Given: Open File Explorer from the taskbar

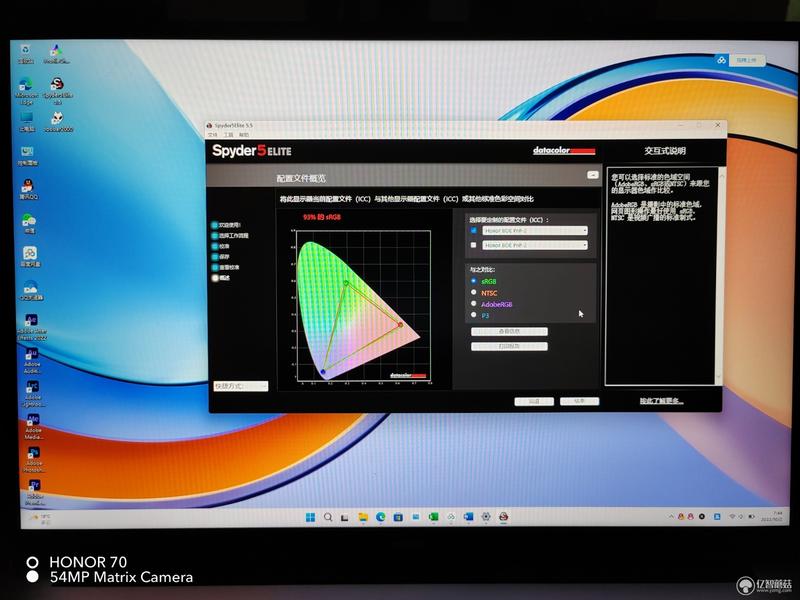Looking at the screenshot, I should [x=363, y=517].
